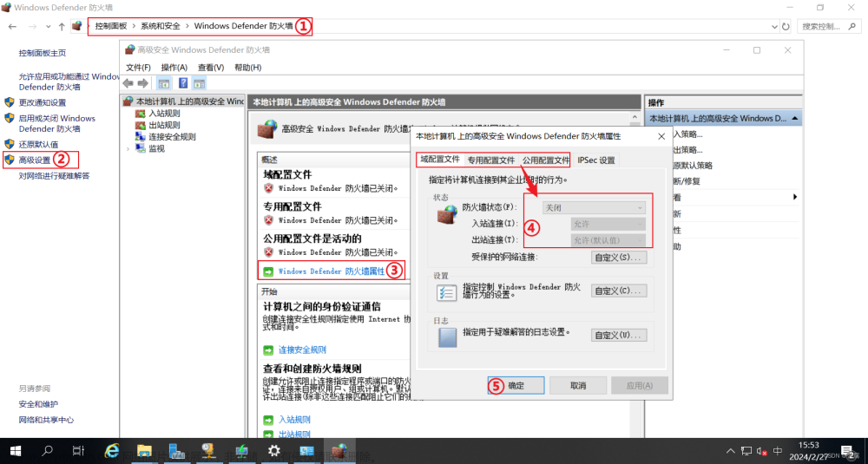Viewport: 868px width, 464px height.
Task: Click 自定义(C) settings button
Action: pos(618,291)
